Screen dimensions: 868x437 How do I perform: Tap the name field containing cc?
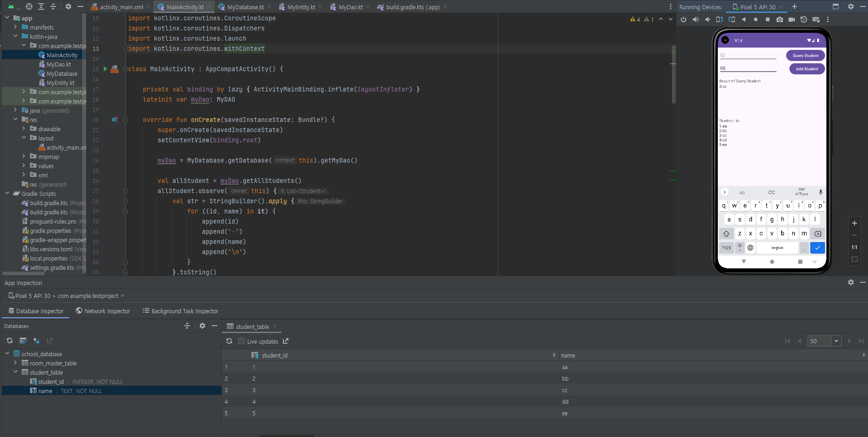[748, 68]
